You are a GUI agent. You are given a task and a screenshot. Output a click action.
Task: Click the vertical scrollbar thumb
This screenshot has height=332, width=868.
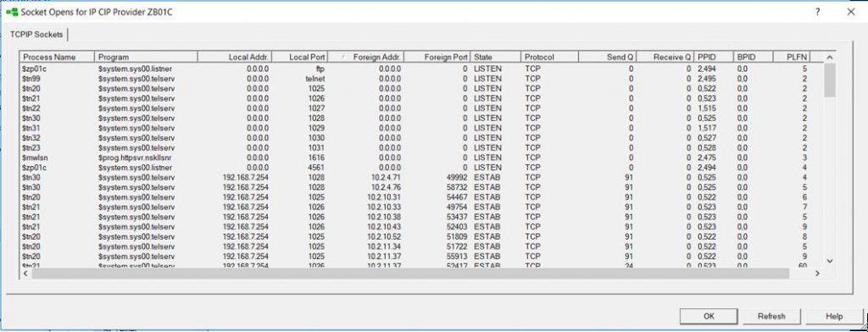tap(829, 80)
